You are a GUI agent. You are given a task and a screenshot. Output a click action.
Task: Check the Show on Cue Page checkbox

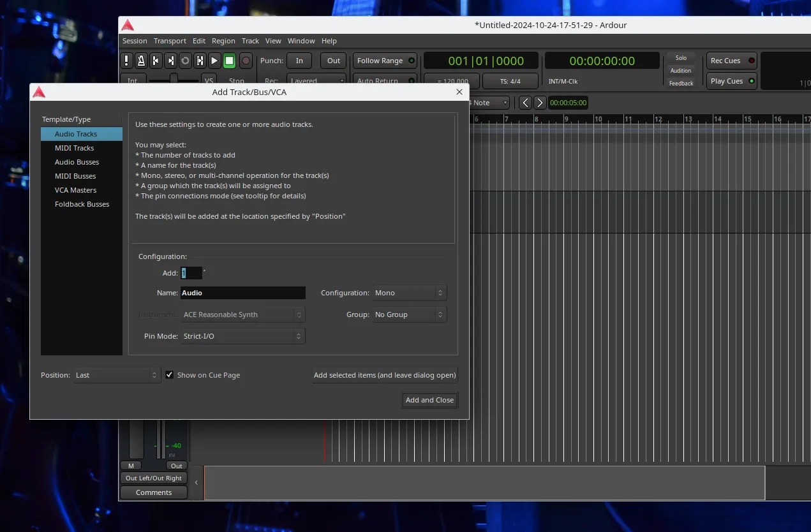point(169,375)
